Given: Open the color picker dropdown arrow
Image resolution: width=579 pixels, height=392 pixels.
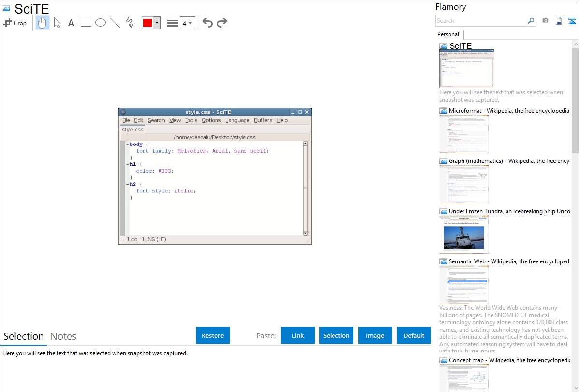Looking at the screenshot, I should tap(157, 23).
